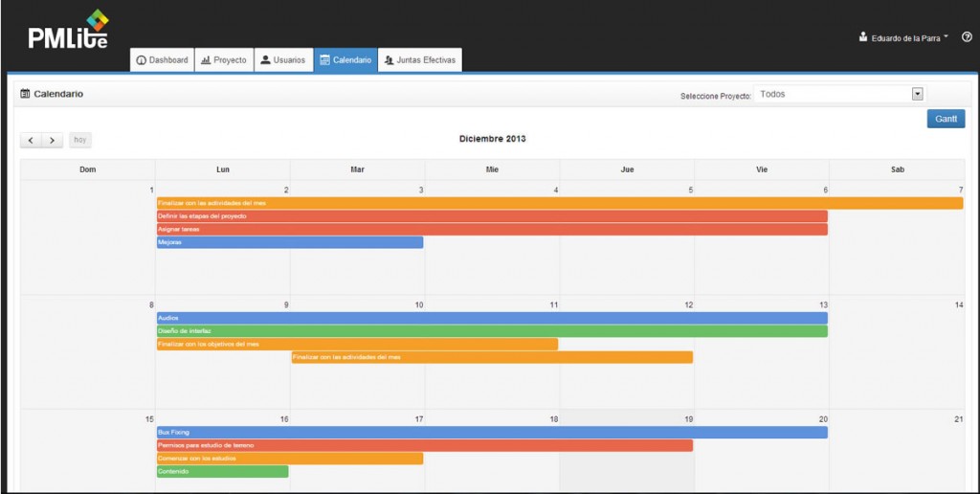
Task: Go to previous month with left arrow
Action: click(31, 140)
